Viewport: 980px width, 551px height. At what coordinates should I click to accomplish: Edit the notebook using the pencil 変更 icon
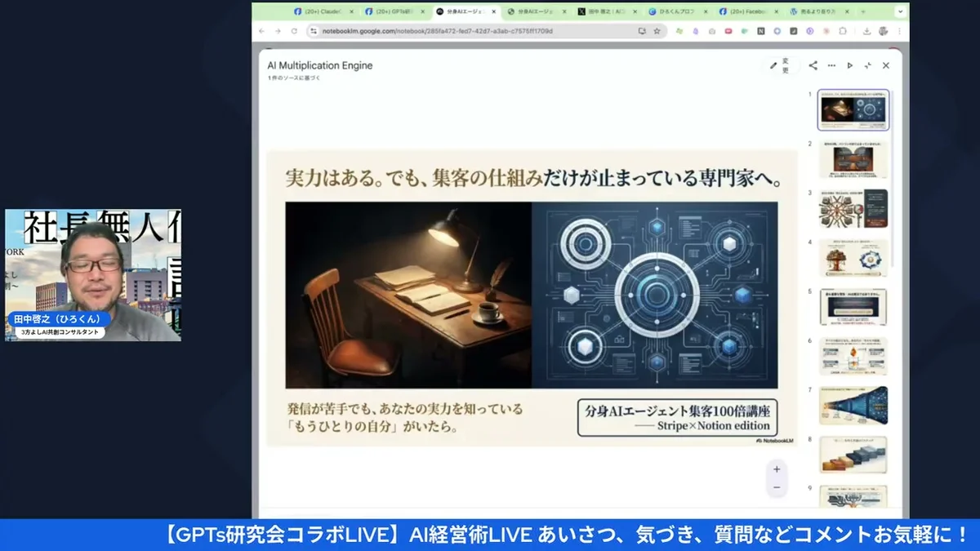tap(774, 65)
